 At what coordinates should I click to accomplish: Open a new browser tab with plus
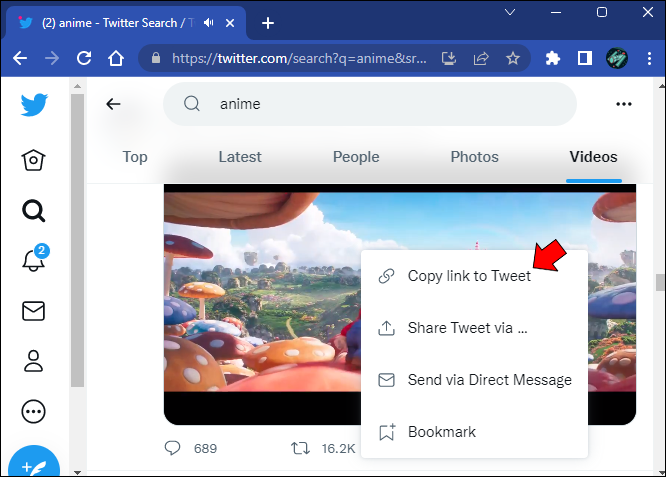click(x=268, y=23)
